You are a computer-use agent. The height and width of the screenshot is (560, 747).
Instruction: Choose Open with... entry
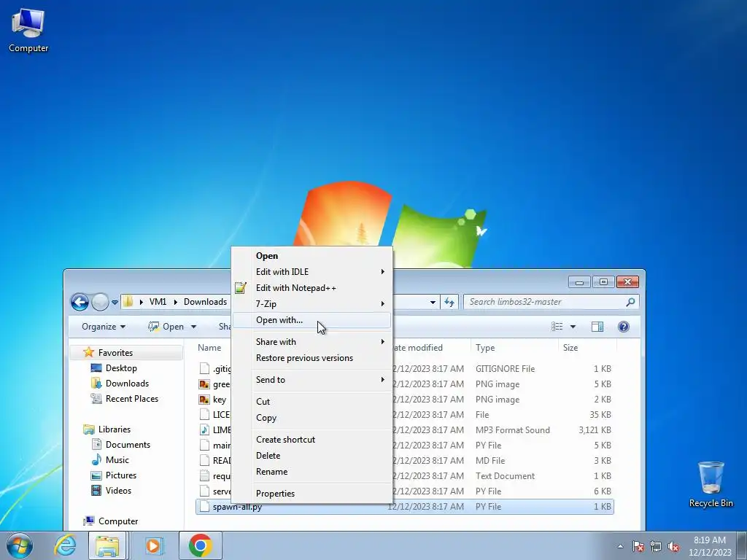coord(311,320)
